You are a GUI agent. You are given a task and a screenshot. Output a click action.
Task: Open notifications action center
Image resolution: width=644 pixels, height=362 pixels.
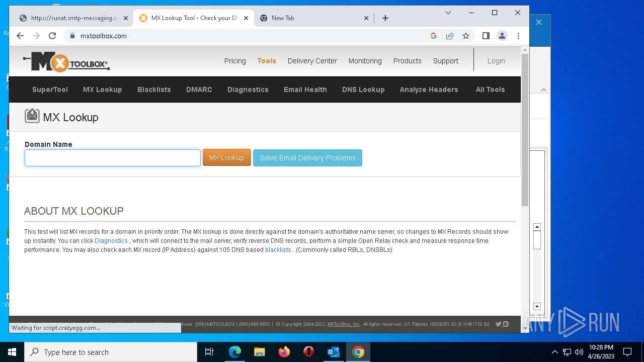click(x=627, y=352)
